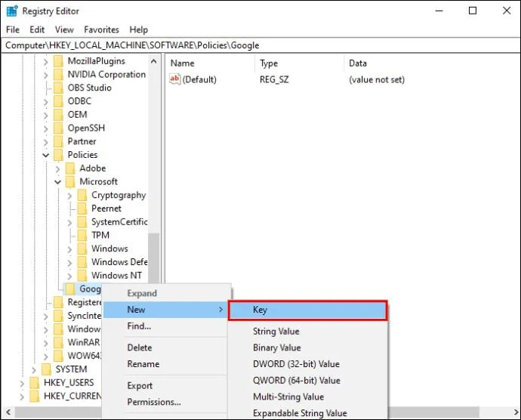
Task: Select New in the context menu
Action: click(165, 310)
